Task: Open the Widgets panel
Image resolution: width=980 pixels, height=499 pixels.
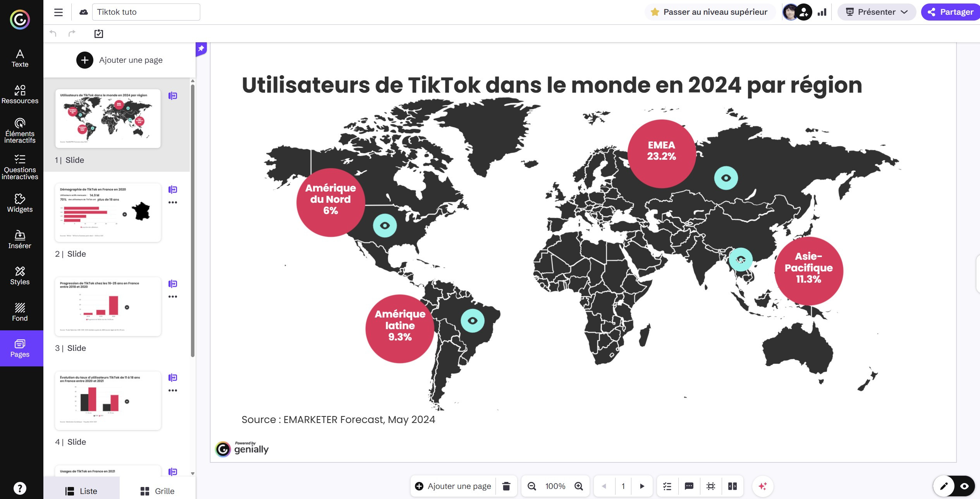Action: [x=20, y=203]
